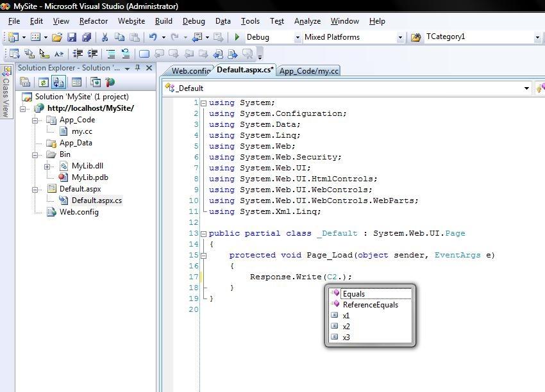Save the current file with the floppy icon

point(72,37)
